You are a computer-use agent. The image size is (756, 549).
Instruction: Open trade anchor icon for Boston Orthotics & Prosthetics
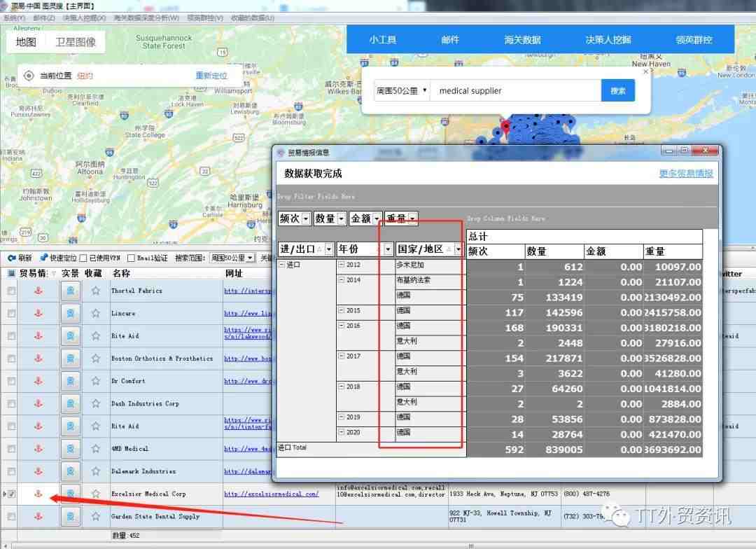[38, 359]
